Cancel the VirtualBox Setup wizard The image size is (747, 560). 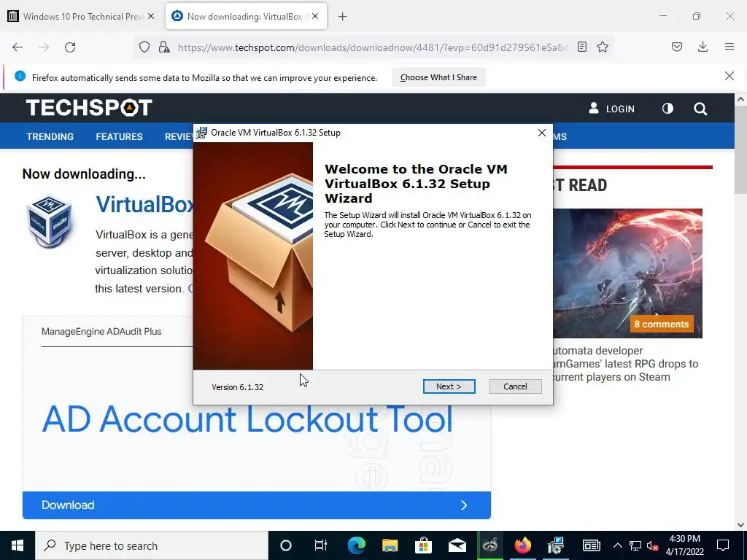515,386
